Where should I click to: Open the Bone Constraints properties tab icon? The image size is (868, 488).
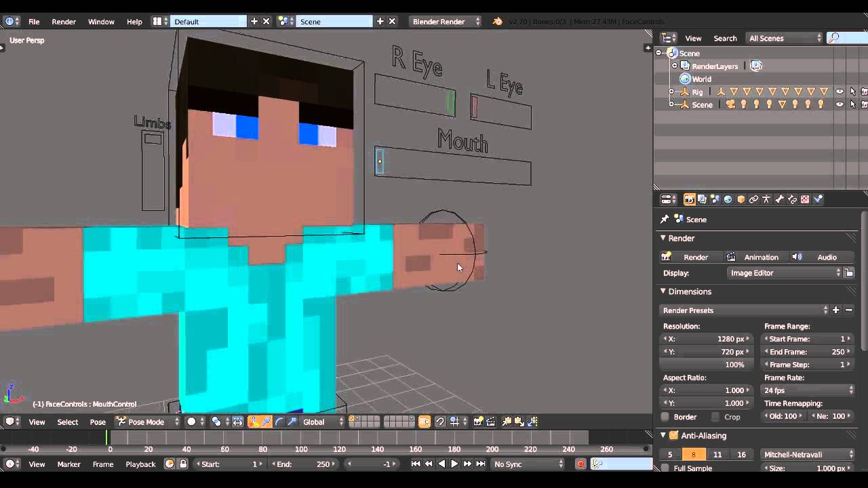click(792, 199)
